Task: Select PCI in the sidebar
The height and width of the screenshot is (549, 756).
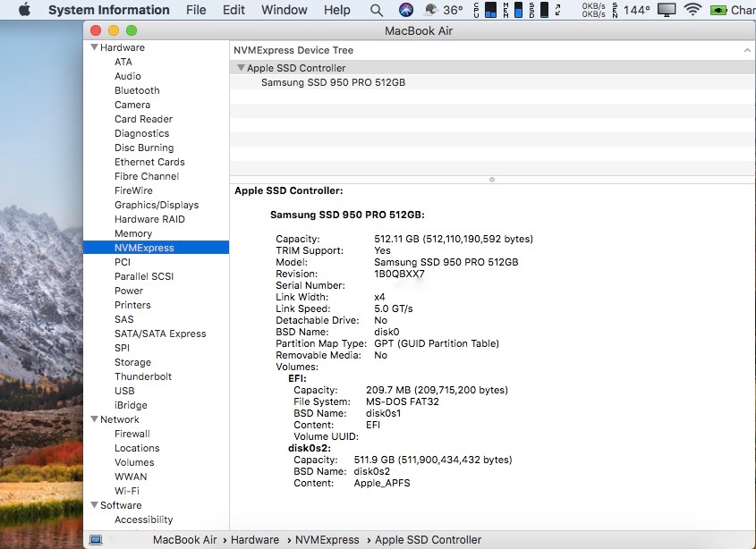Action: pyautogui.click(x=123, y=262)
